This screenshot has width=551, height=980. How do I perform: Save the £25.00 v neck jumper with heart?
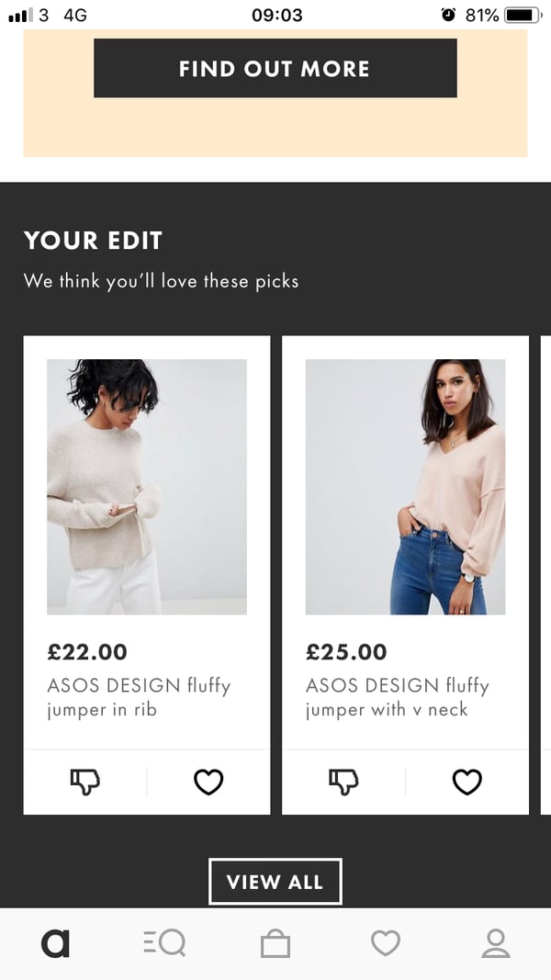coord(467,782)
